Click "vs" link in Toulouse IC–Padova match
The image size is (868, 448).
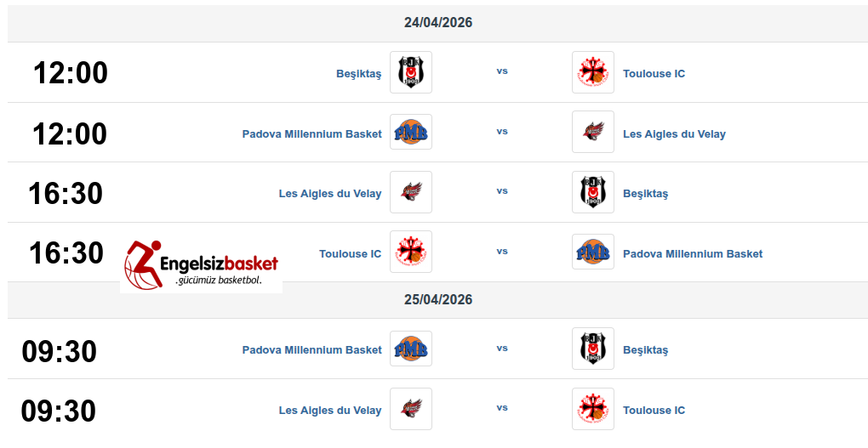point(502,252)
